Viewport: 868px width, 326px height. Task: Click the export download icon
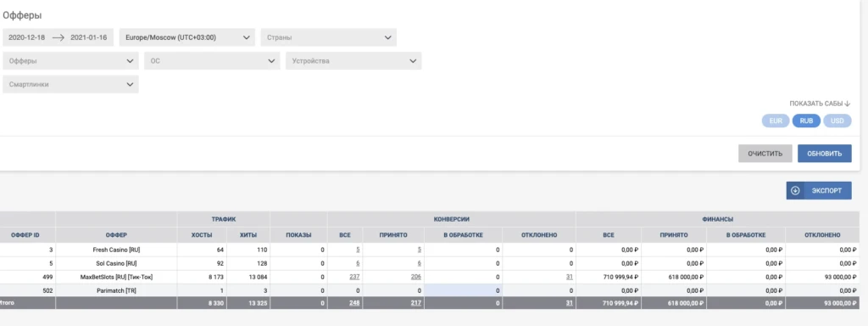(x=795, y=190)
